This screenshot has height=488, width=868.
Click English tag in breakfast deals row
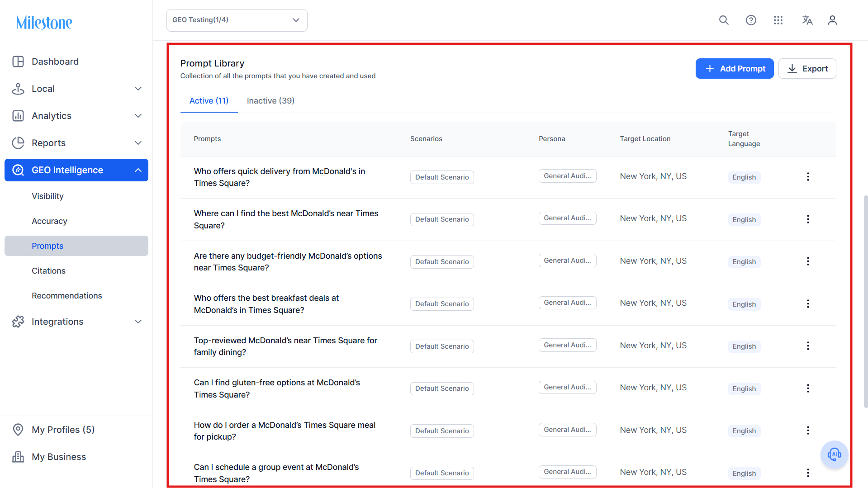pos(744,304)
